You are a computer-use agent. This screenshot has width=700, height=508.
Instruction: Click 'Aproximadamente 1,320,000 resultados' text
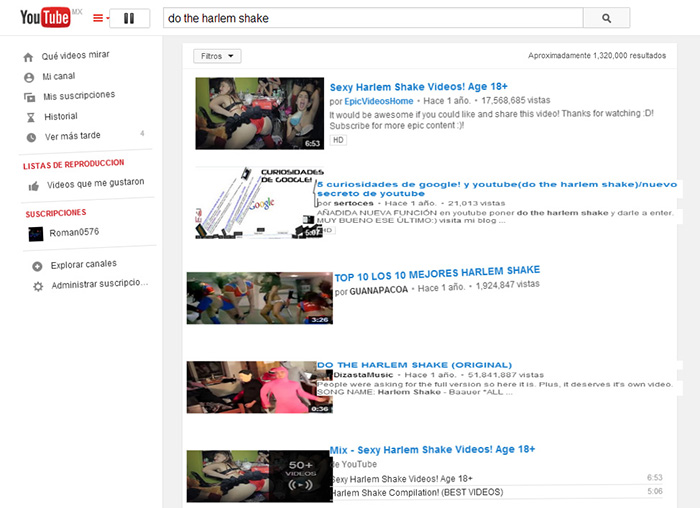coord(597,56)
